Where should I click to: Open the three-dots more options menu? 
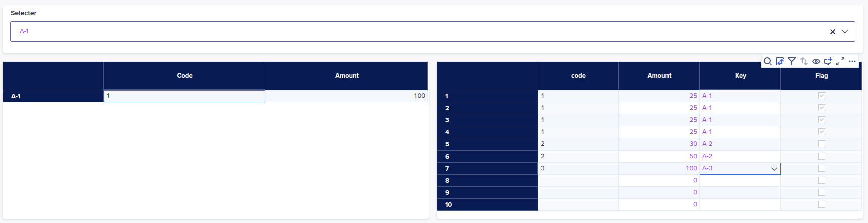[852, 61]
